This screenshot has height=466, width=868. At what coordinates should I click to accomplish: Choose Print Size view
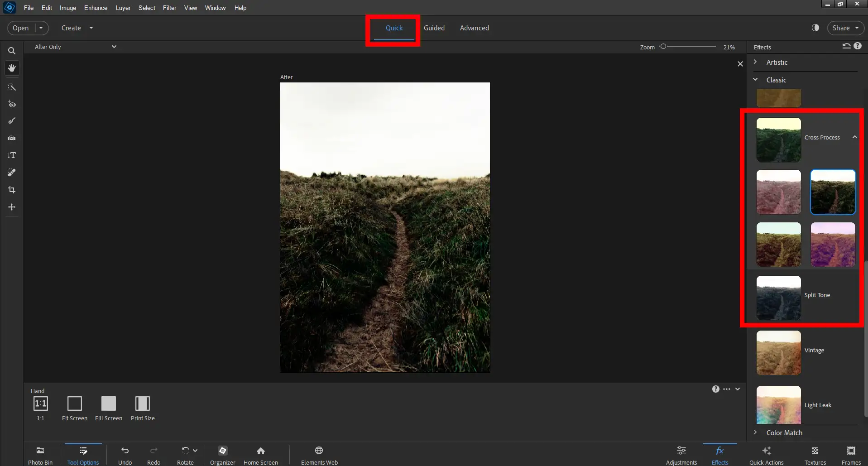[x=143, y=408]
